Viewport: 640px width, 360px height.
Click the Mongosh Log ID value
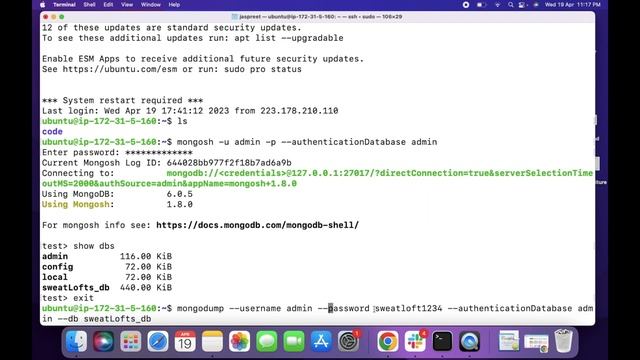tap(229, 162)
